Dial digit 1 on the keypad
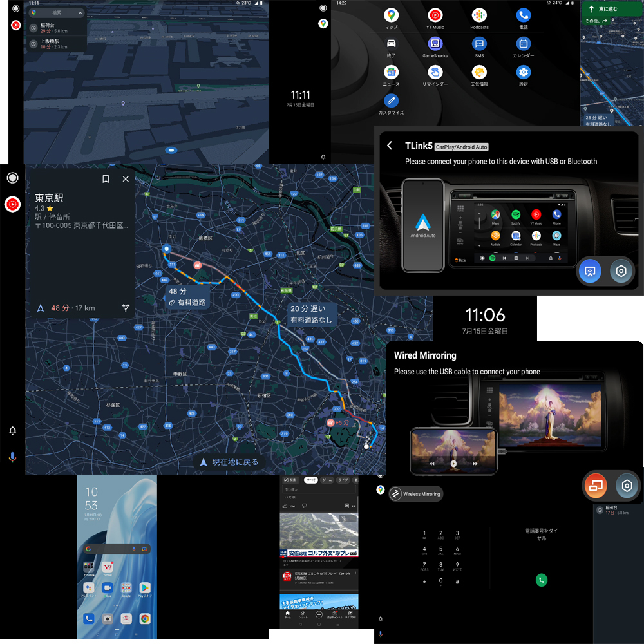The height and width of the screenshot is (644, 644). 424,535
